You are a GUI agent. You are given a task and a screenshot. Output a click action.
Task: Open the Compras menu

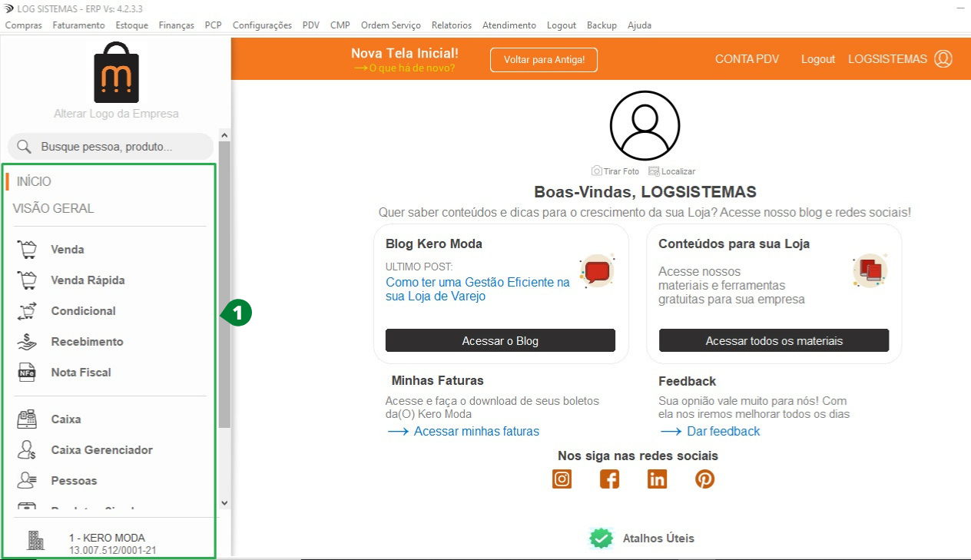click(24, 25)
